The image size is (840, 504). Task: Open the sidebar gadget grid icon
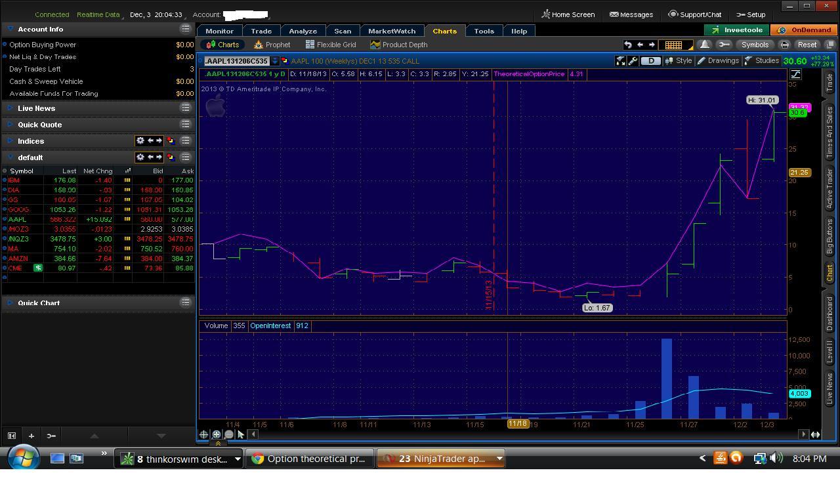click(11, 436)
